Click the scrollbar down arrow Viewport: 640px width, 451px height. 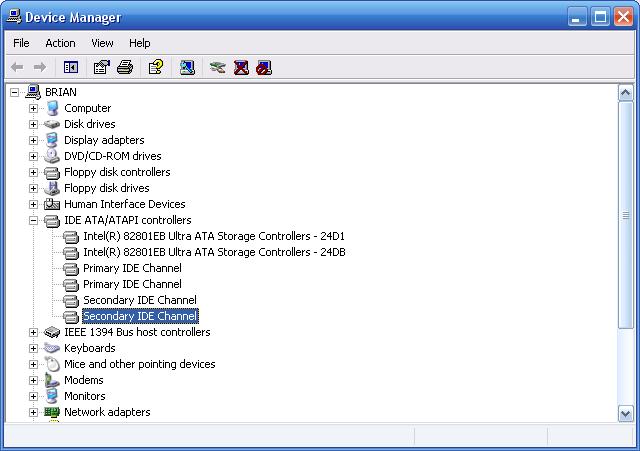click(626, 413)
